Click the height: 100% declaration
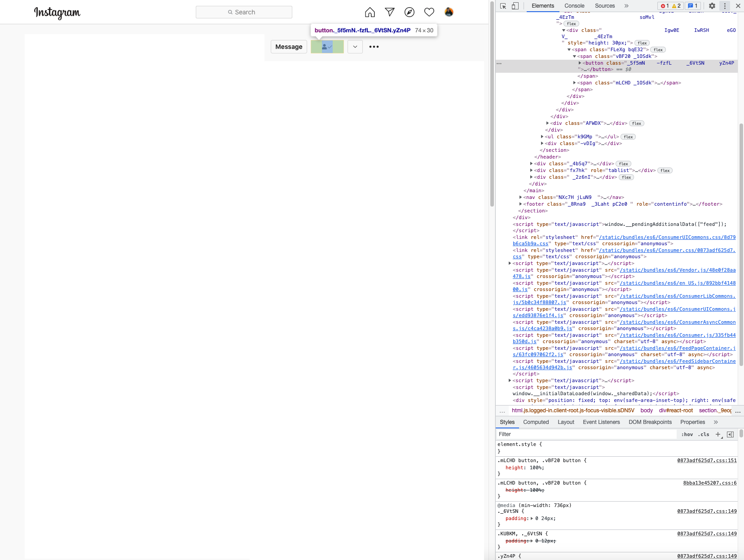The image size is (744, 560). click(524, 468)
